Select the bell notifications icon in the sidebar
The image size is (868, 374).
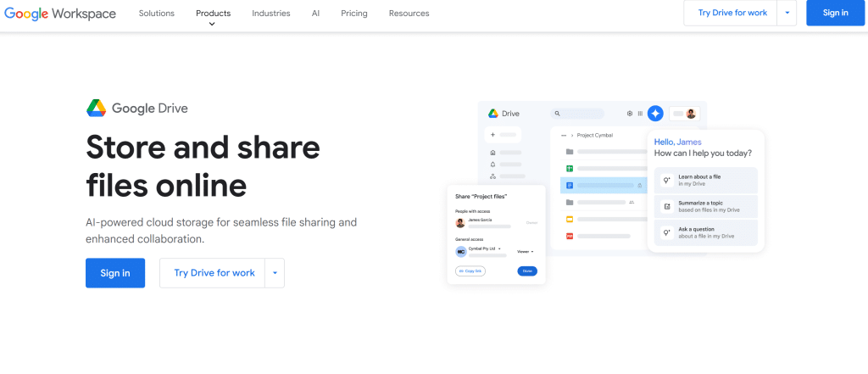pos(492,165)
